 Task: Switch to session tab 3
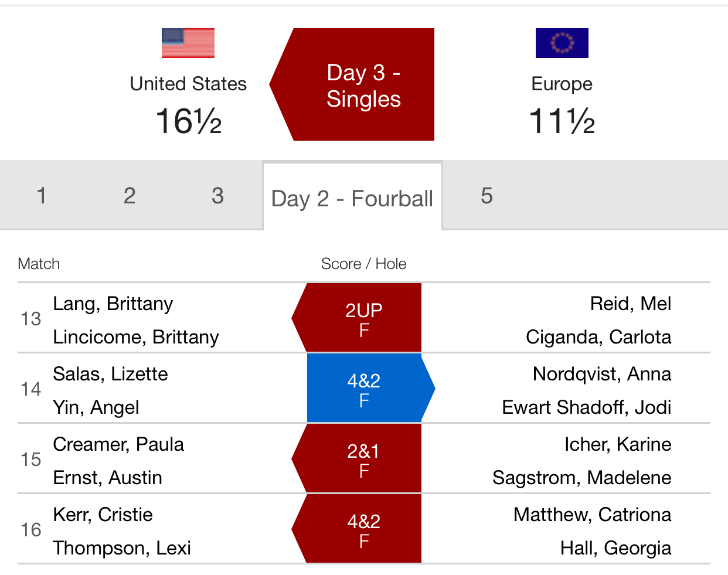coord(217,196)
